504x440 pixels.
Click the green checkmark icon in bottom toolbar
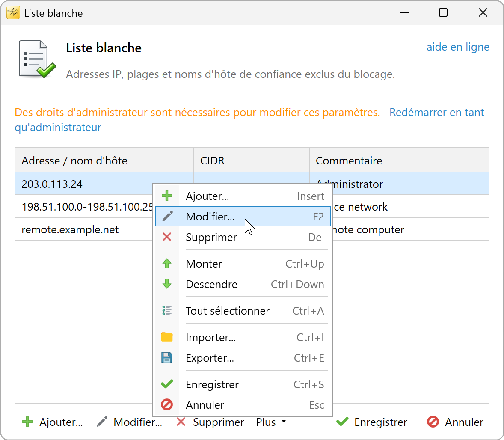pos(342,422)
